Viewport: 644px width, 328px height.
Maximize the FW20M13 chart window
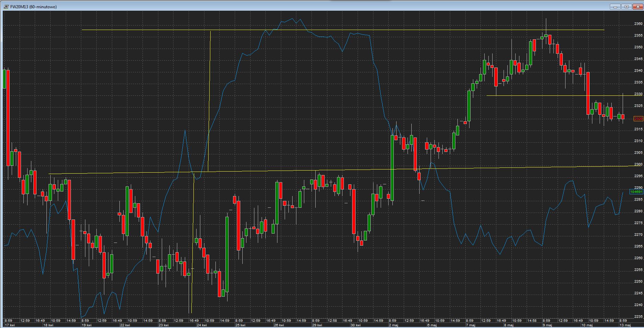[x=626, y=7]
